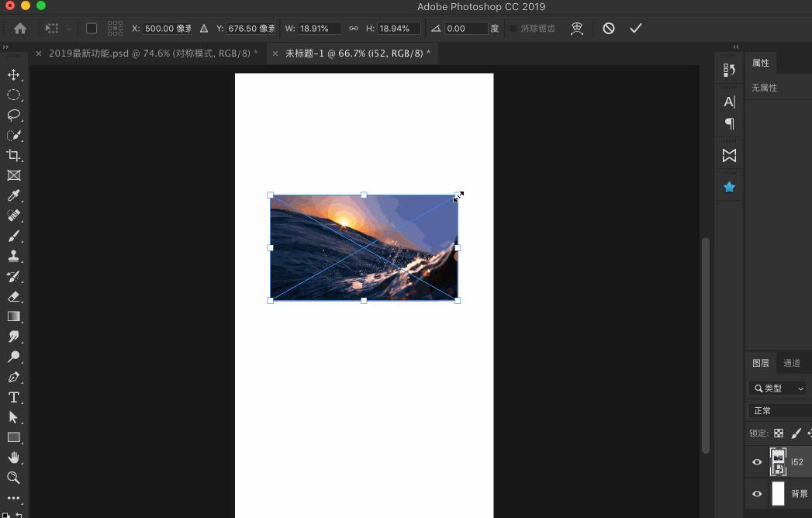The height and width of the screenshot is (518, 812).
Task: Select the Clone Stamp tool
Action: 13,256
